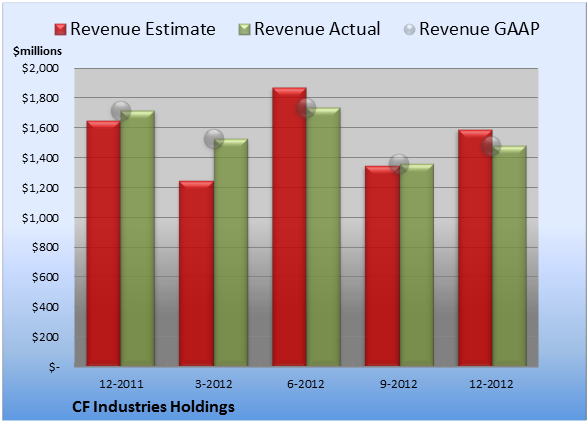This screenshot has width=588, height=422.
Task: Click the $200 axis value
Action: tap(45, 337)
